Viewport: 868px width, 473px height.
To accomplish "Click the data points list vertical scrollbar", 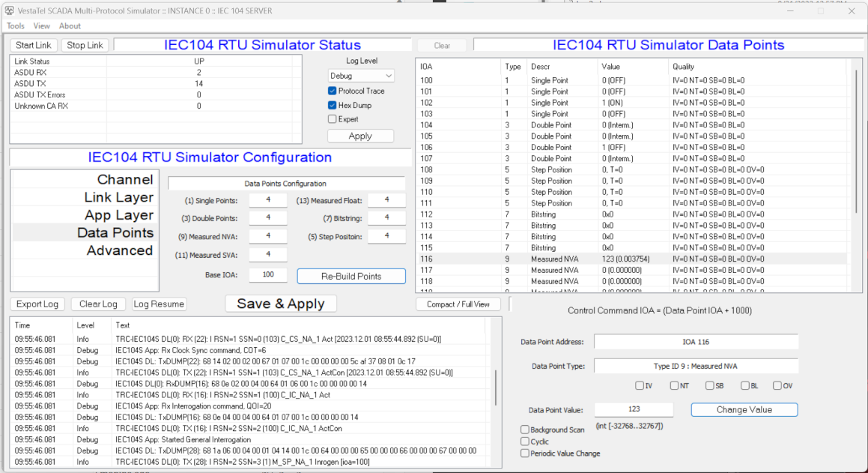I will [856, 142].
